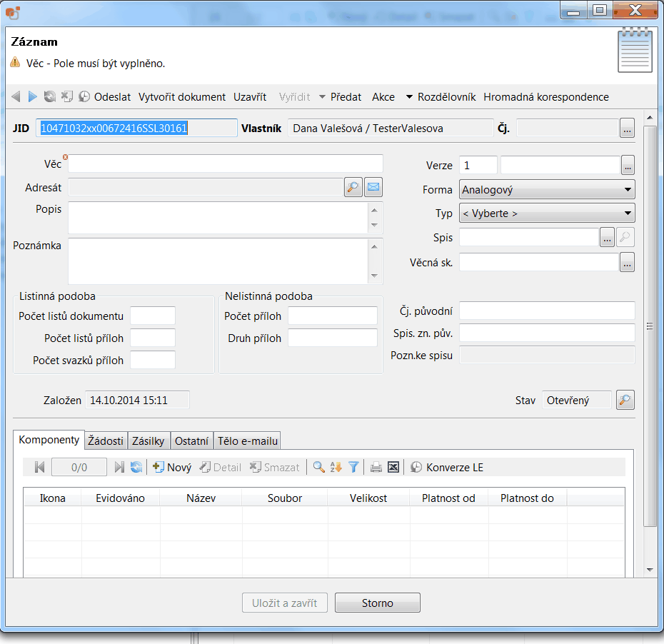Sort by Platnost od column header

448,498
